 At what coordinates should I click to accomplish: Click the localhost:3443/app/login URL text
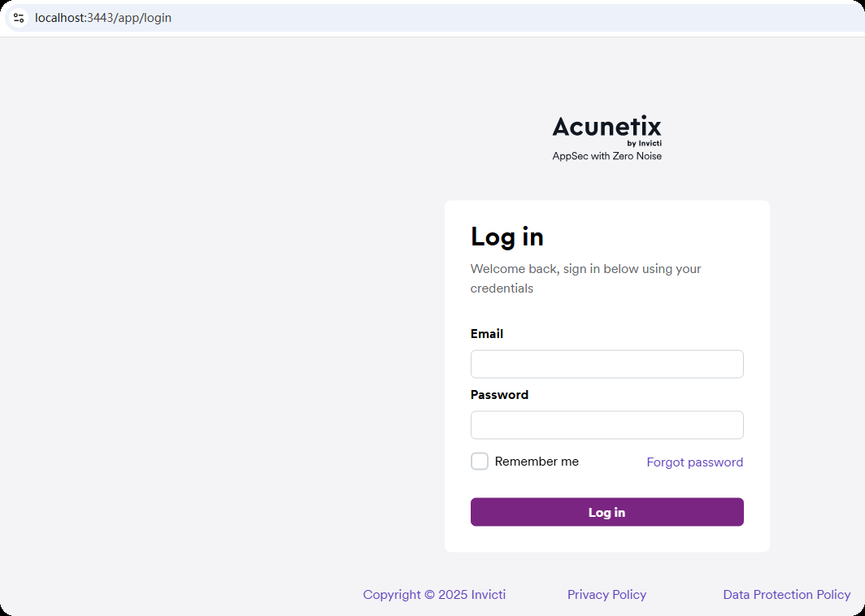103,17
